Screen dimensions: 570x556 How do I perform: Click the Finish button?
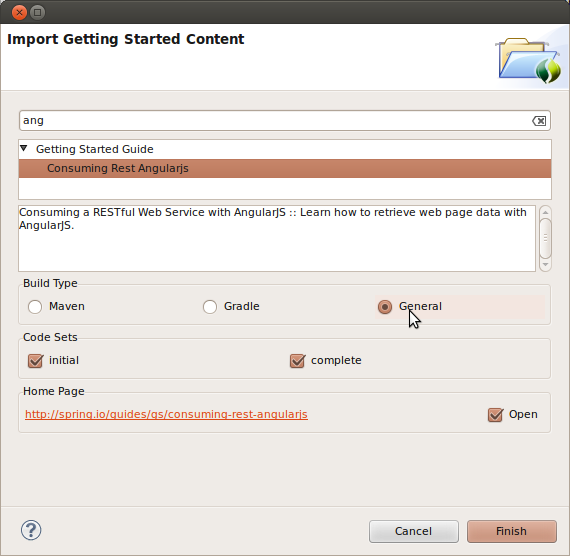[x=511, y=531]
